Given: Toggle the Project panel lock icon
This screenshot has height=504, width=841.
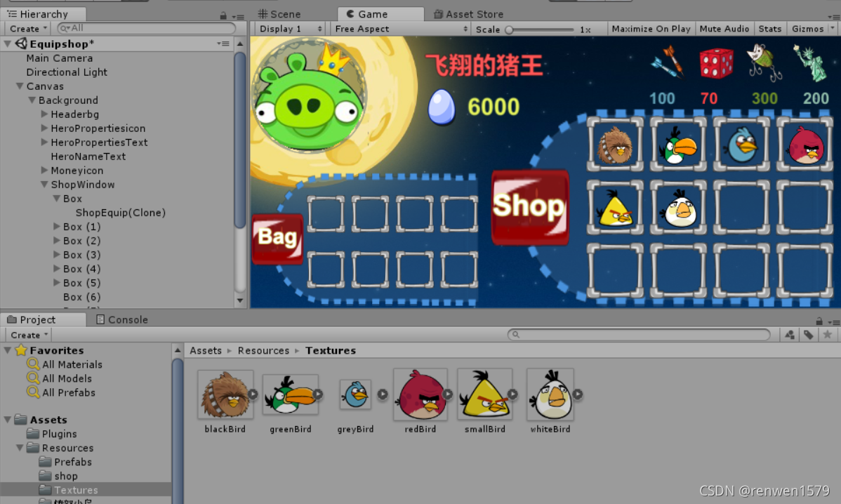Looking at the screenshot, I should (819, 321).
